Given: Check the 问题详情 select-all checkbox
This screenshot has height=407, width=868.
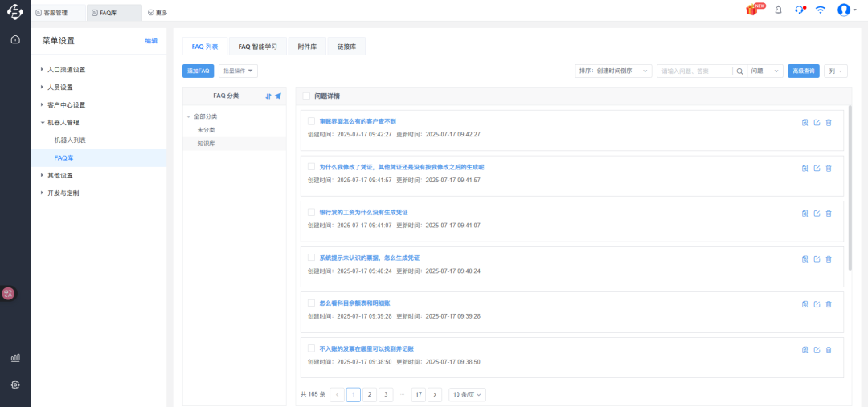Looking at the screenshot, I should point(306,96).
